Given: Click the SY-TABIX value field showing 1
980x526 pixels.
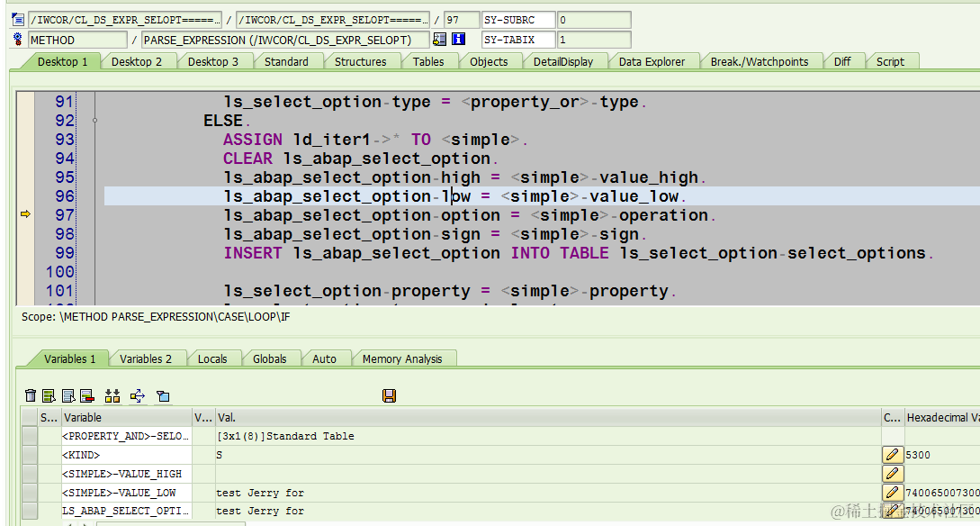Looking at the screenshot, I should coord(594,40).
